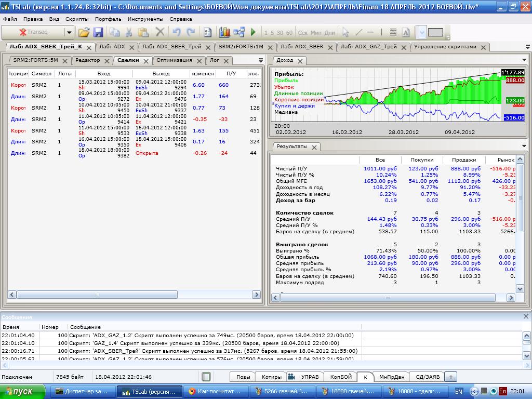Click the script blocks diagram icon
Image resolution: width=532 pixels, height=399 pixels.
tap(239, 33)
